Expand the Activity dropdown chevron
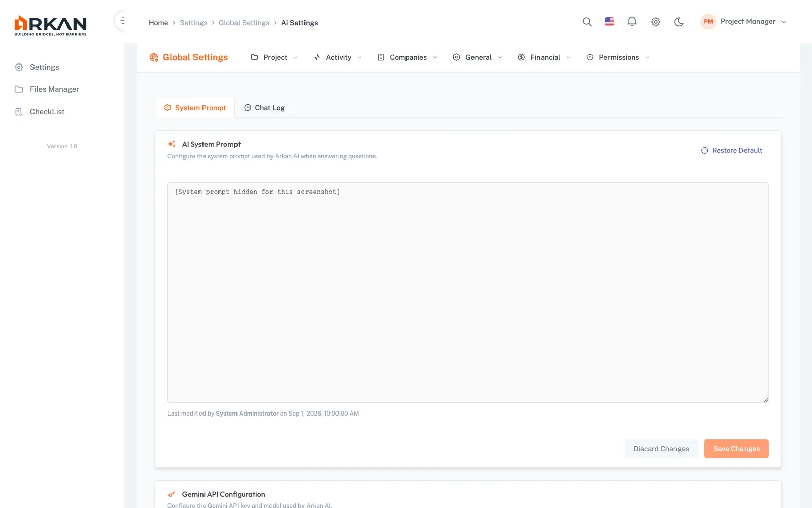This screenshot has width=812, height=508. coord(359,57)
